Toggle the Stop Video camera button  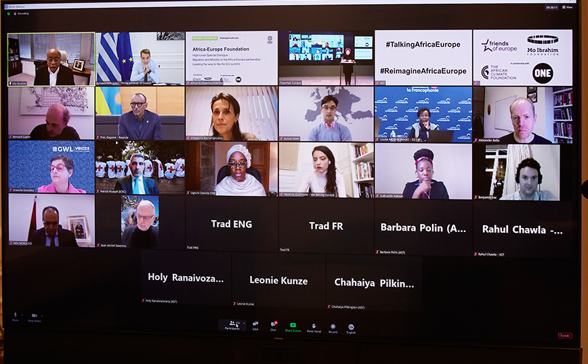point(34,316)
